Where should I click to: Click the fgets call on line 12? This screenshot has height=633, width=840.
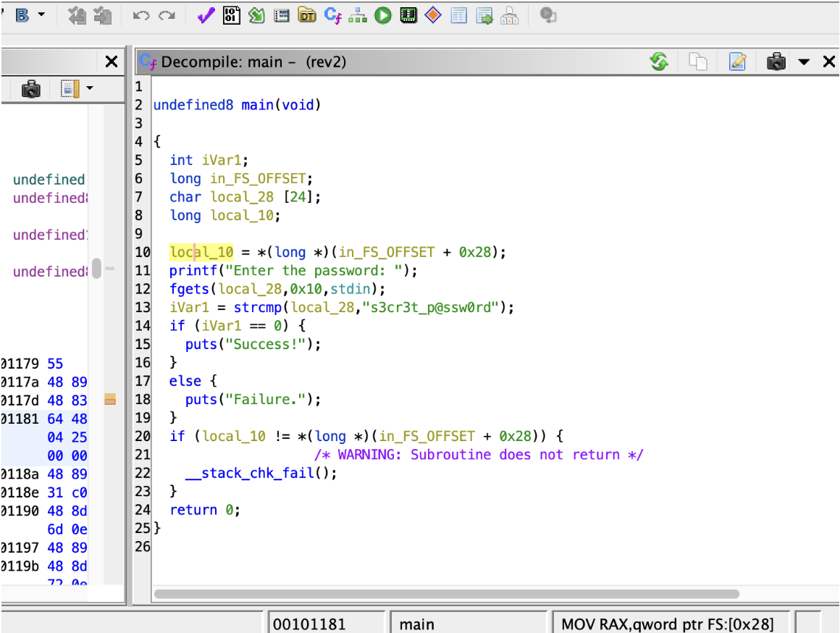tap(190, 289)
